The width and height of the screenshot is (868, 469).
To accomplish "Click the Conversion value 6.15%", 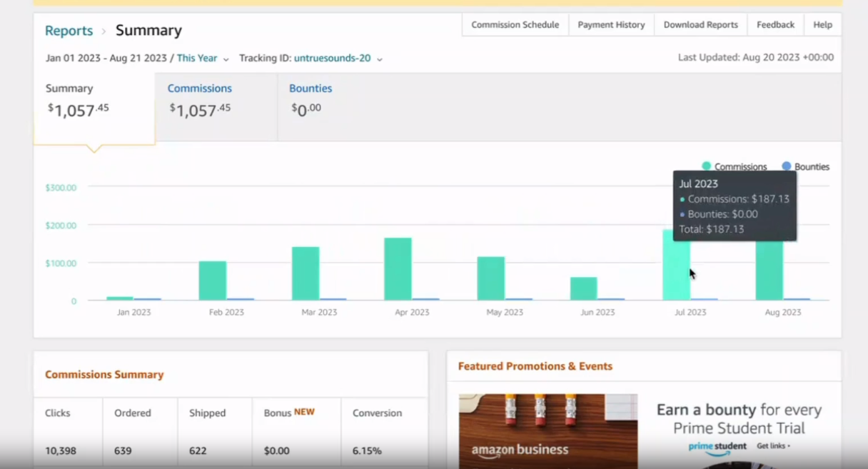I will [367, 451].
